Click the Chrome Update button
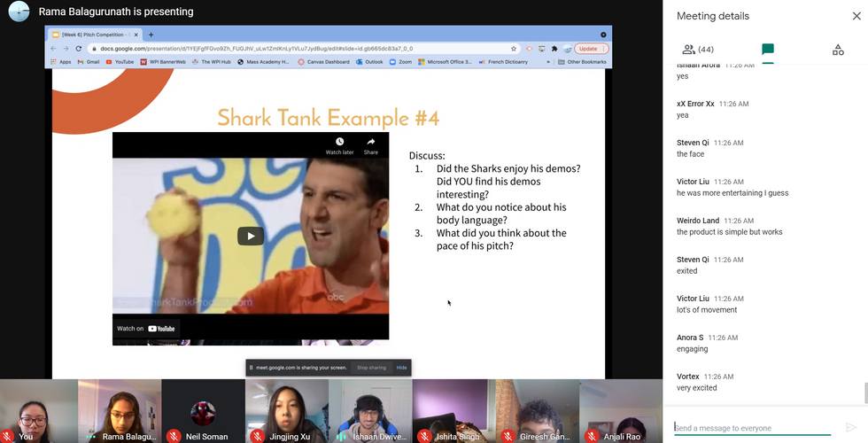868x443 pixels. 592,49
